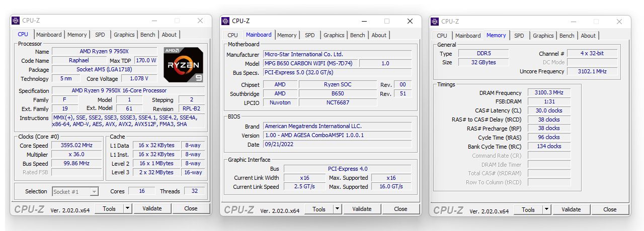This screenshot has width=644, height=231.
Task: Minimize the Memory CPU-Z window
Action: 573,22
